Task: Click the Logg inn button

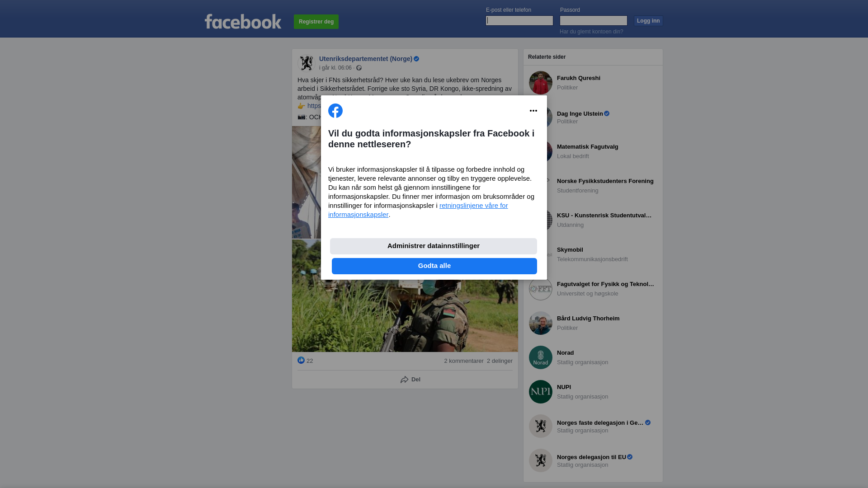Action: [x=648, y=21]
